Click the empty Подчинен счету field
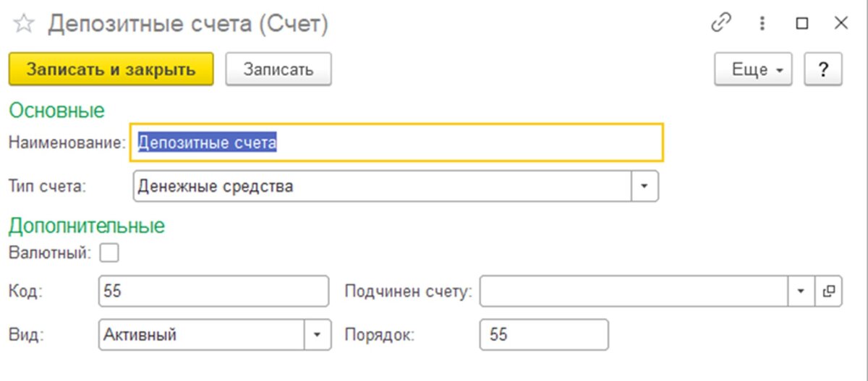This screenshot has width=868, height=381. [x=633, y=291]
